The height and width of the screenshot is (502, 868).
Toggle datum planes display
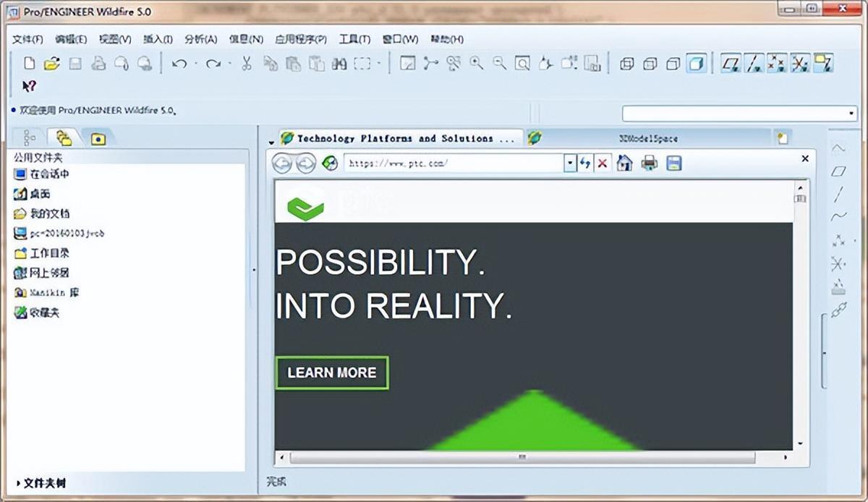click(x=731, y=64)
